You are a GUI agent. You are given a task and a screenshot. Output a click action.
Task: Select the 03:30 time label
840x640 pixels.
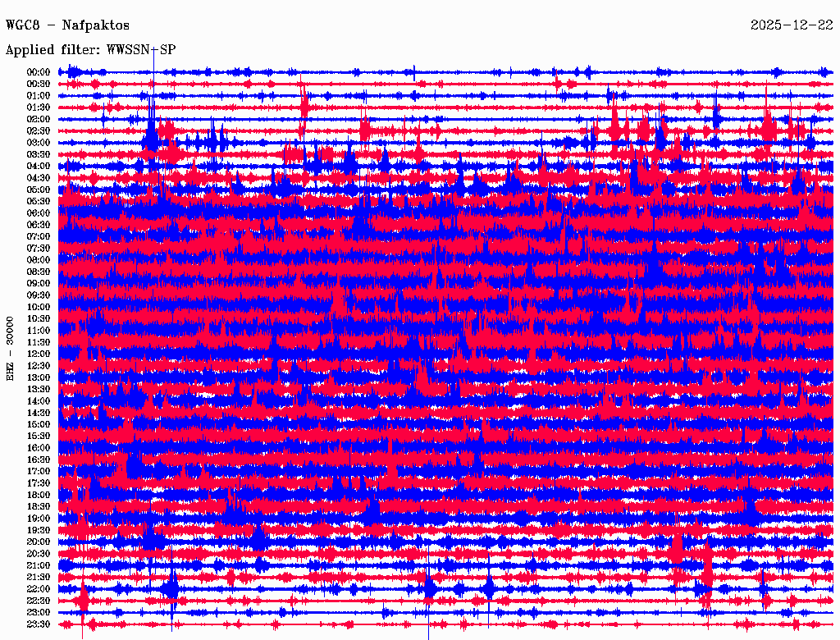(x=39, y=154)
